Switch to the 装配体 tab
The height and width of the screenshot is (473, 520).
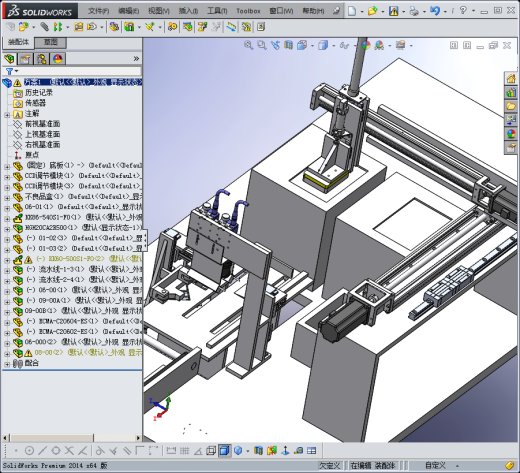pyautogui.click(x=18, y=42)
